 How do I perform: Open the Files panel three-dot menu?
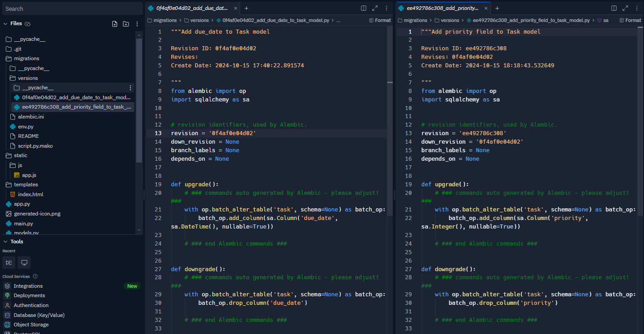137,24
